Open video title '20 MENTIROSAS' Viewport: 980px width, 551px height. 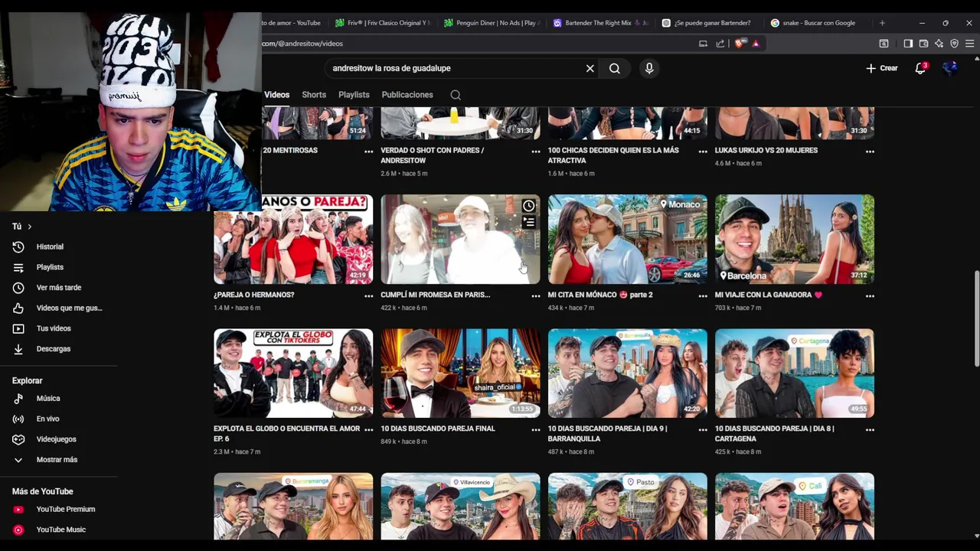pyautogui.click(x=290, y=151)
